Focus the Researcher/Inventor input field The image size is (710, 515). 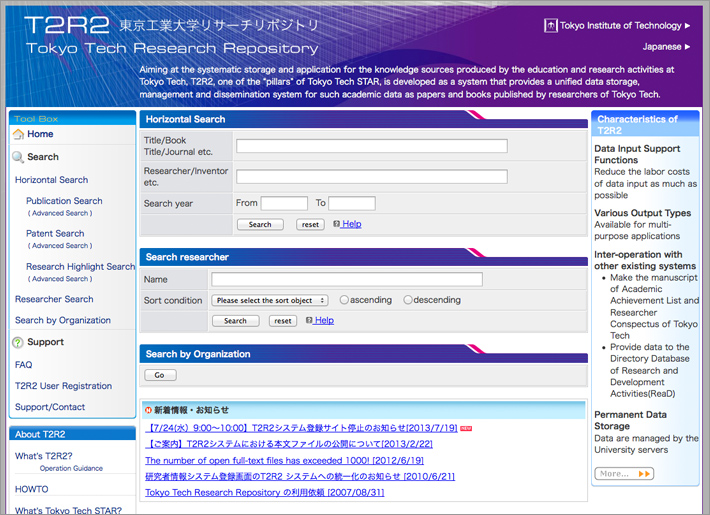pos(372,177)
